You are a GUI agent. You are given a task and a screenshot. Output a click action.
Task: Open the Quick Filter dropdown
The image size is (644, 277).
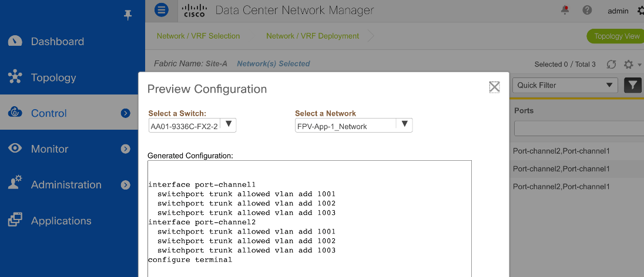[565, 85]
